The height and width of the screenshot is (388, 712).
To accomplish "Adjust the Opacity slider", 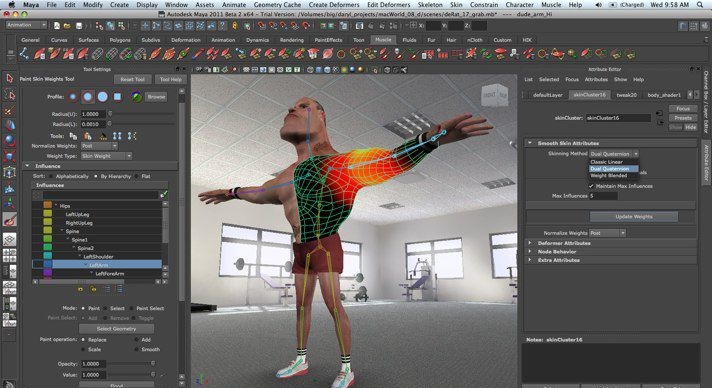I will coord(132,364).
